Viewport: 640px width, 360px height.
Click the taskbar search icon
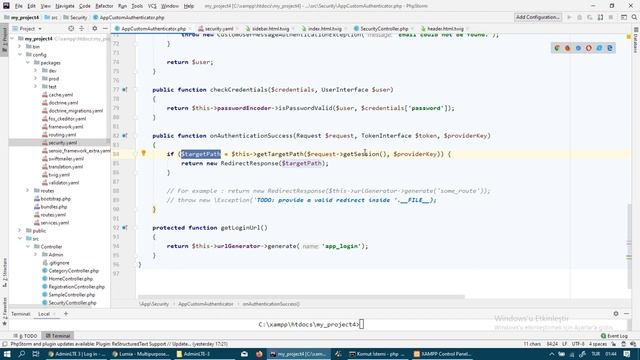point(22,354)
